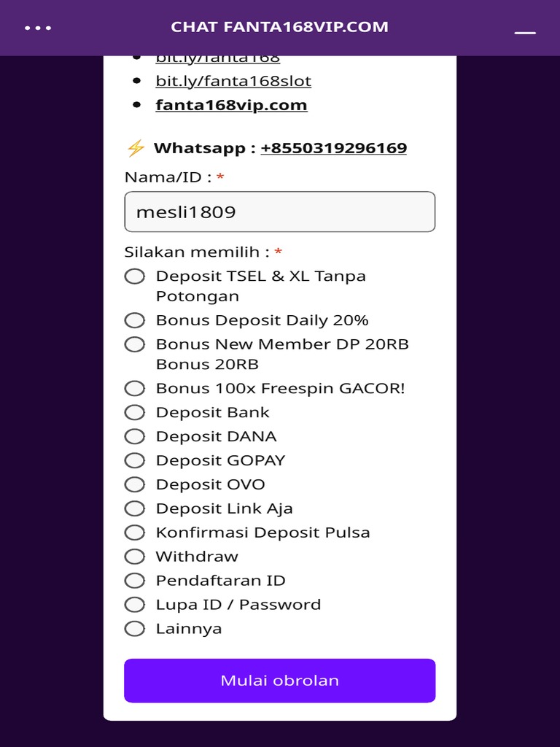
Task: Pick Konfirmasi Deposit Pulsa option
Action: (135, 533)
